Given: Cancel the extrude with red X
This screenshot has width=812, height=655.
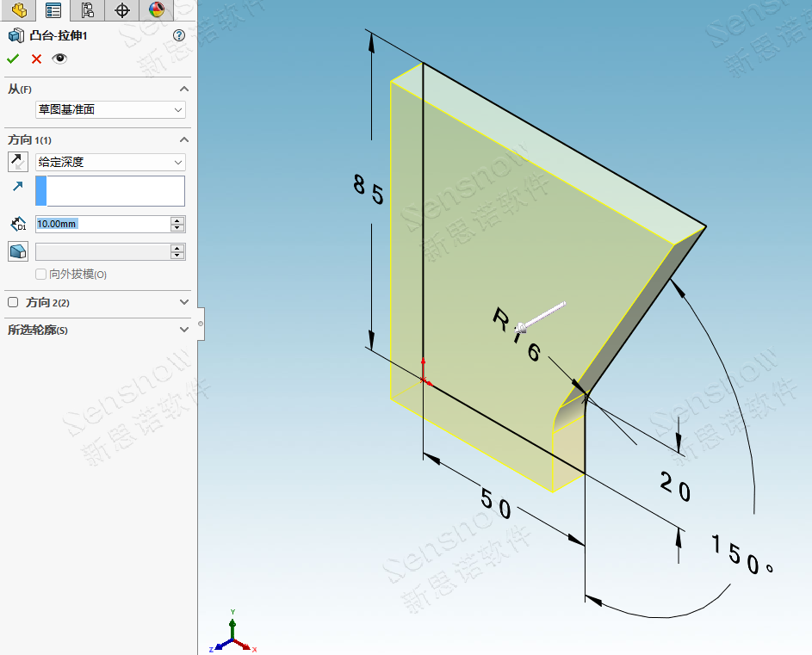Looking at the screenshot, I should pos(36,59).
